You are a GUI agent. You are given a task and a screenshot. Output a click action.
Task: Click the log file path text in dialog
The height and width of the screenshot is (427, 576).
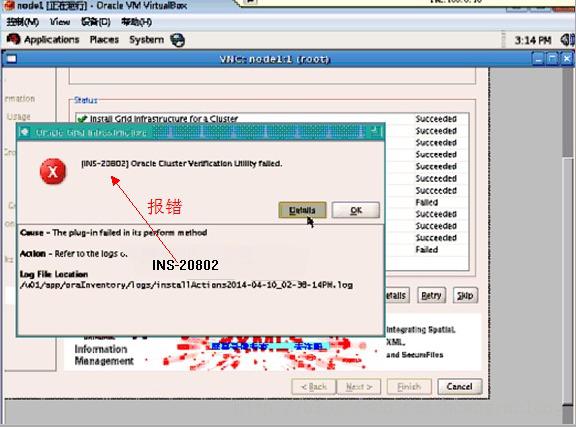click(x=186, y=285)
